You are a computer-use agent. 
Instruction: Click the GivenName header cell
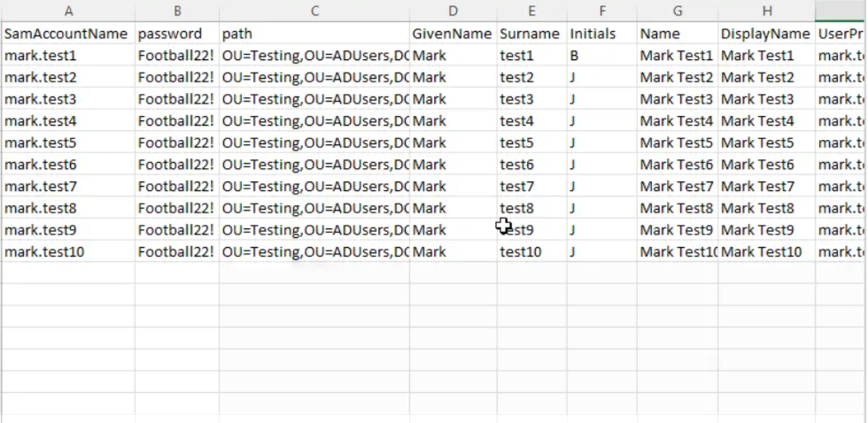click(453, 34)
